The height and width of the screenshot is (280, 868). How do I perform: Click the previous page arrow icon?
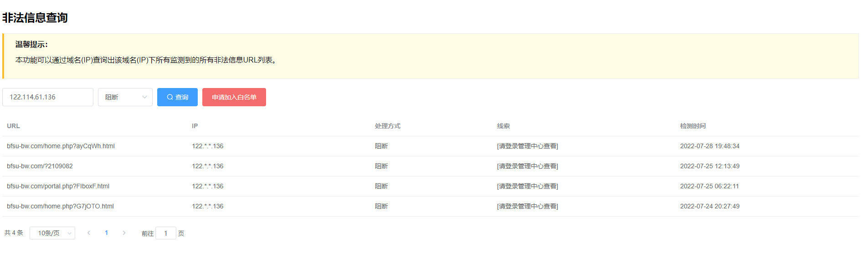(x=89, y=233)
